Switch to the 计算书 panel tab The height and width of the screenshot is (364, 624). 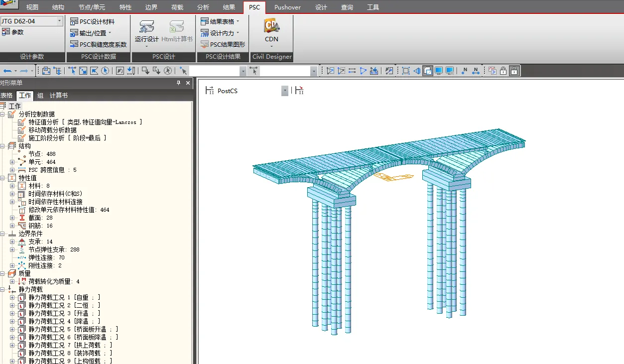[x=59, y=96]
